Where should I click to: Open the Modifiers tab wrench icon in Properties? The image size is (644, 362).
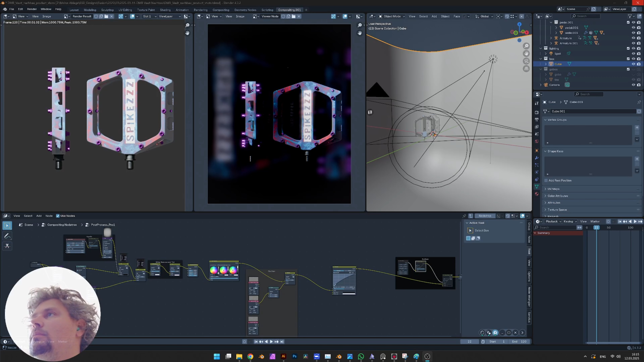[x=537, y=158]
